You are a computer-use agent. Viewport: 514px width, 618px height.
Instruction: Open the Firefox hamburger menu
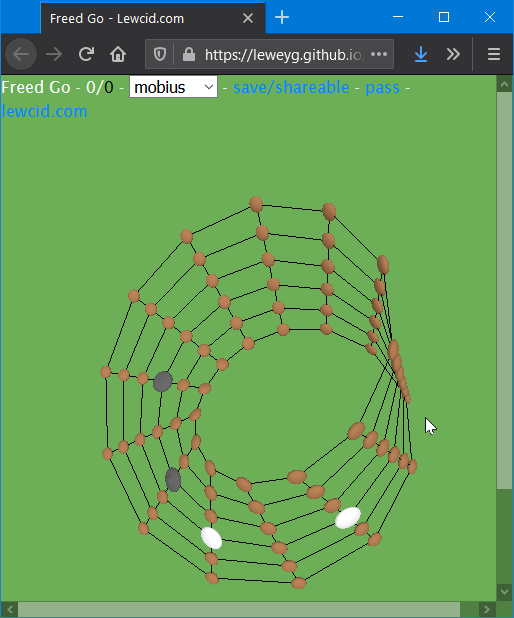(494, 54)
